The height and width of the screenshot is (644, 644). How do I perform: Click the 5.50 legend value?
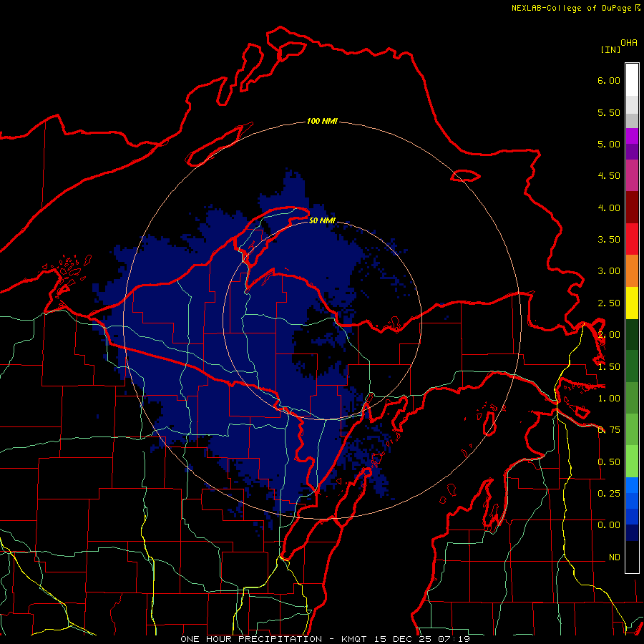[x=609, y=112]
